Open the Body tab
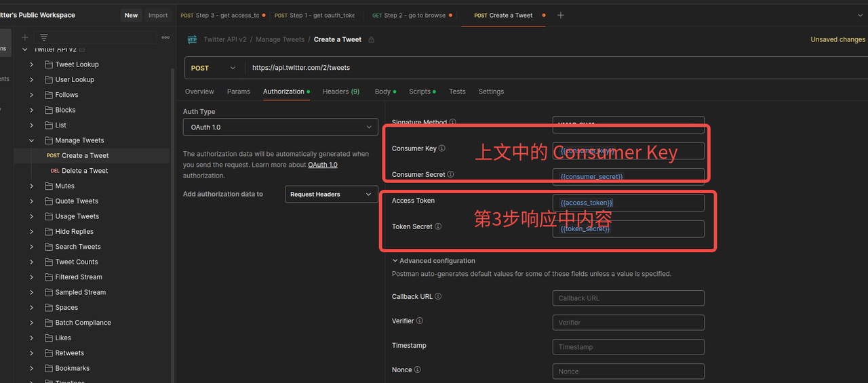 (385, 92)
